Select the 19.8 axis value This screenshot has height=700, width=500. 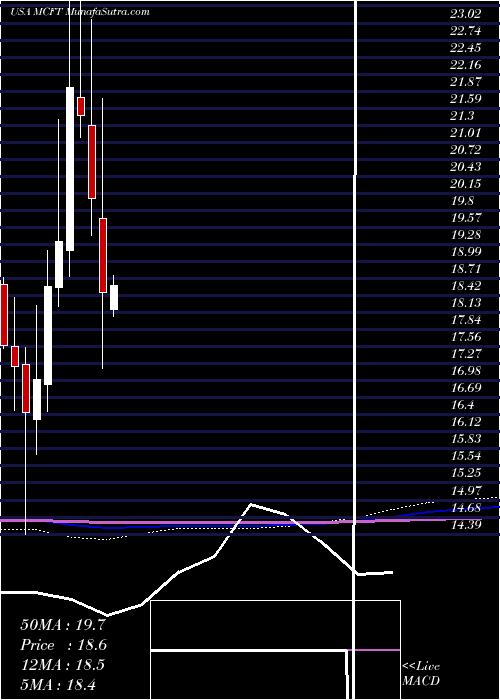[462, 200]
